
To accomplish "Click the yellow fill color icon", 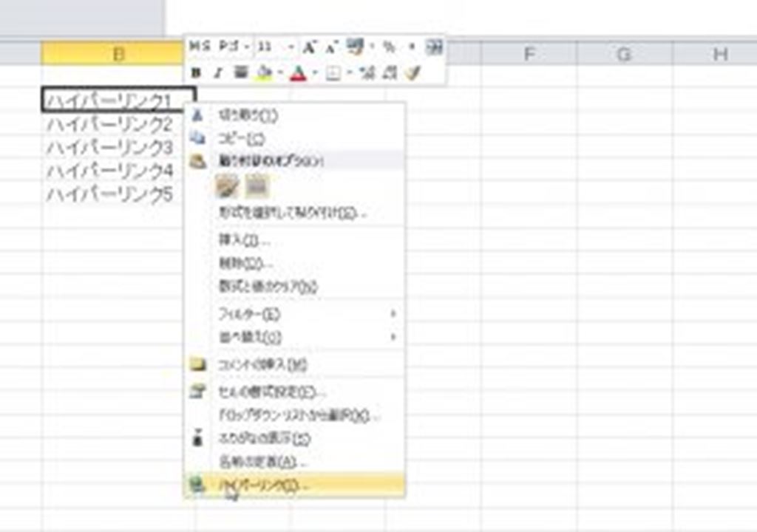I will tap(265, 73).
